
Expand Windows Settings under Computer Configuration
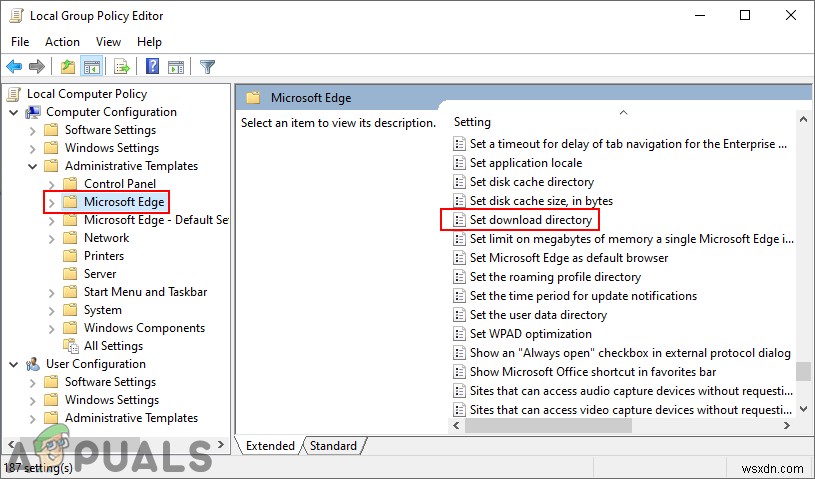(x=32, y=149)
